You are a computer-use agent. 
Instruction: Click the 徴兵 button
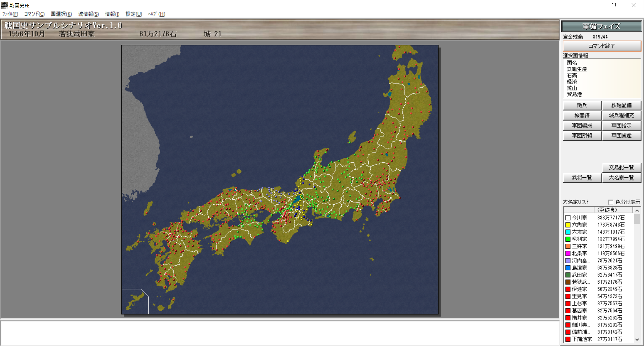point(582,105)
